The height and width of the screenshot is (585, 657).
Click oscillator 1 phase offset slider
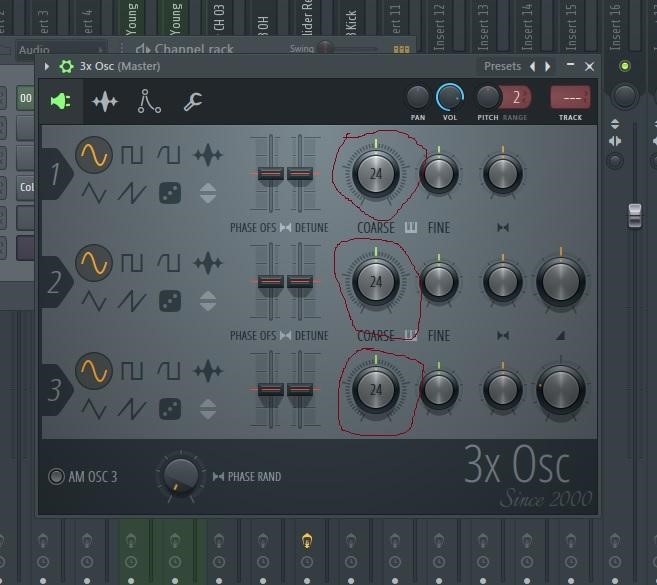271,173
